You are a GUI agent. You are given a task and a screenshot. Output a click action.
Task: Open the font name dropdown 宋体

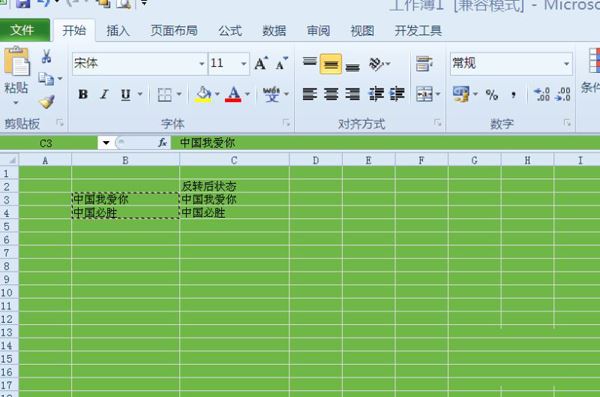[202, 64]
